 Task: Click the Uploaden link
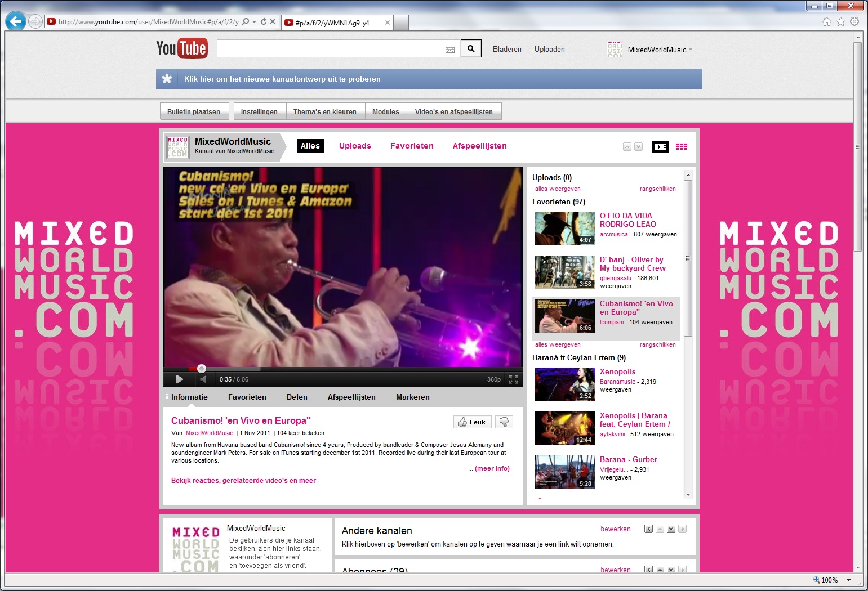tap(549, 50)
